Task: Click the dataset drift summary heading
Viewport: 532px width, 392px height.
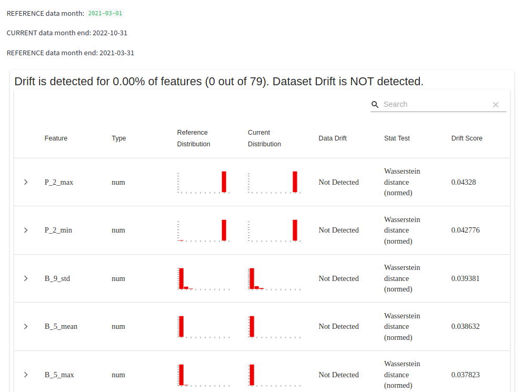Action: [219, 82]
